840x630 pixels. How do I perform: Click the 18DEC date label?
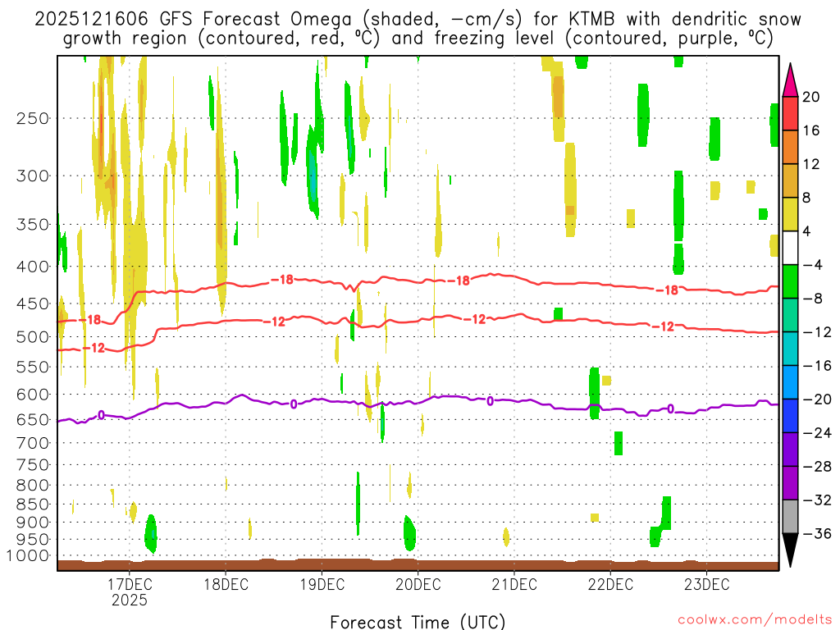click(226, 584)
